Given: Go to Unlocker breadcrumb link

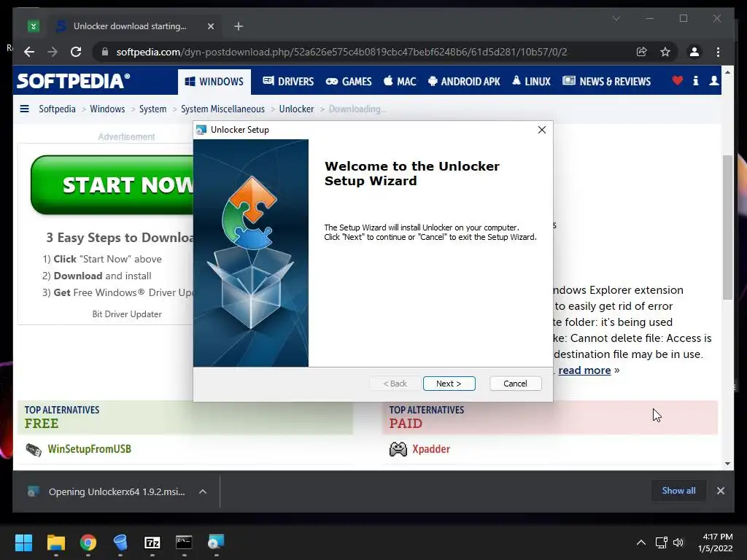Looking at the screenshot, I should tap(296, 109).
